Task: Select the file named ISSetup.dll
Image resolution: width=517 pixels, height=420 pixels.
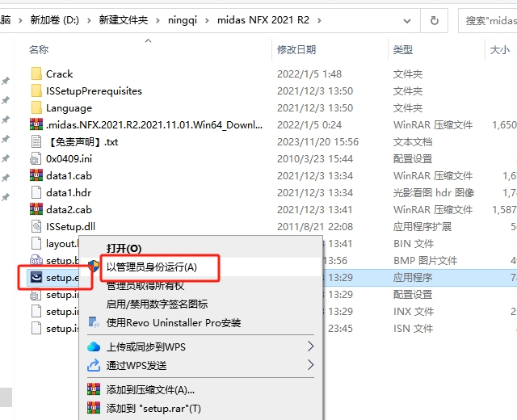Action: [70, 226]
